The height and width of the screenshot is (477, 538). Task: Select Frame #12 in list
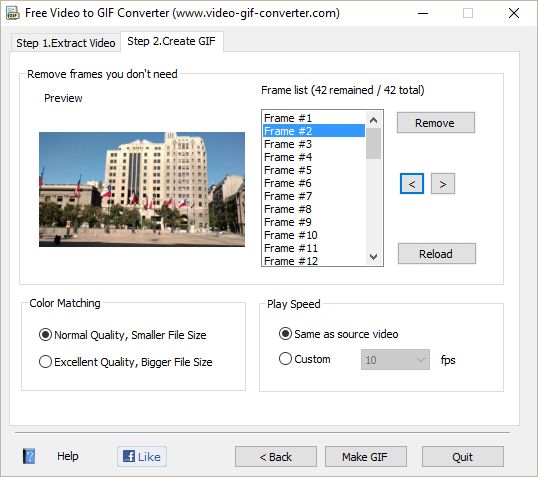point(314,260)
